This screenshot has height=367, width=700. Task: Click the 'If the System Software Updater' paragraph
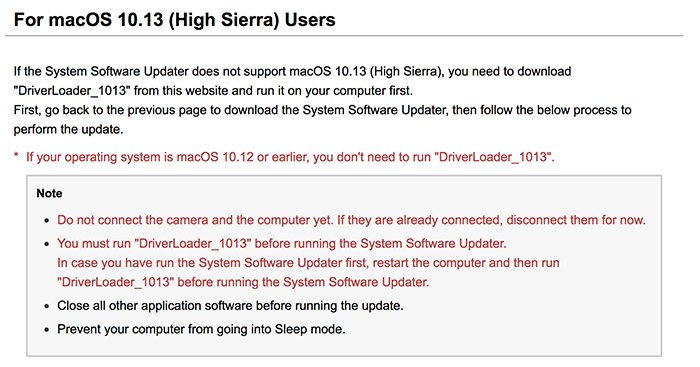tap(292, 81)
